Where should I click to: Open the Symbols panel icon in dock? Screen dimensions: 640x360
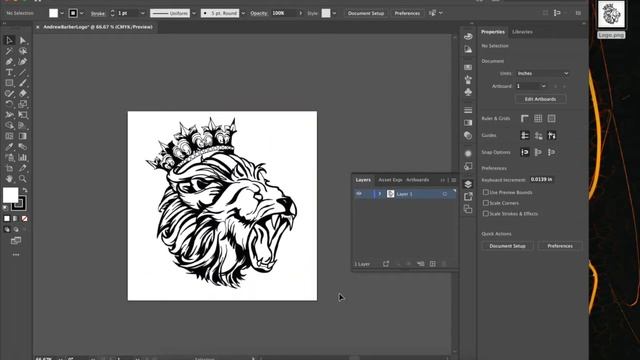click(x=468, y=92)
